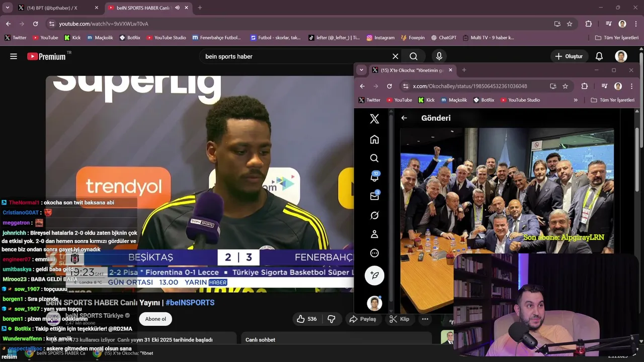Click the YouTube search magnifier button
This screenshot has width=644, height=362.
coord(414,56)
